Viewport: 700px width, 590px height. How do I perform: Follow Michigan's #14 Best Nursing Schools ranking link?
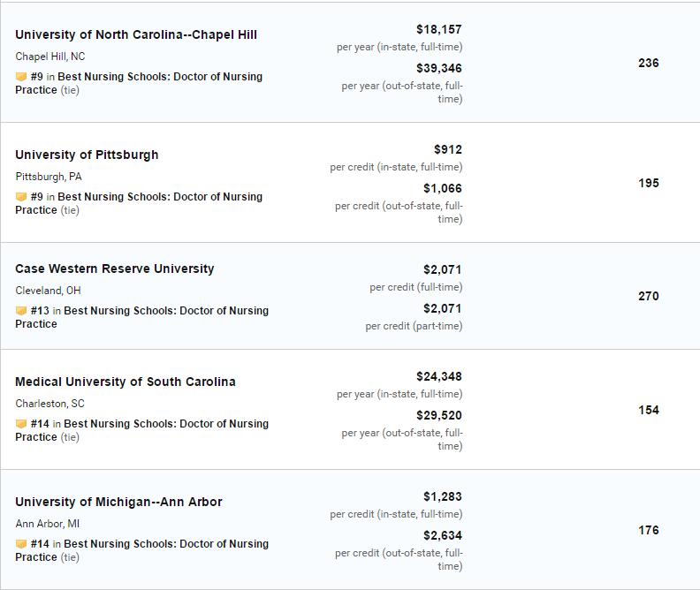[142, 550]
